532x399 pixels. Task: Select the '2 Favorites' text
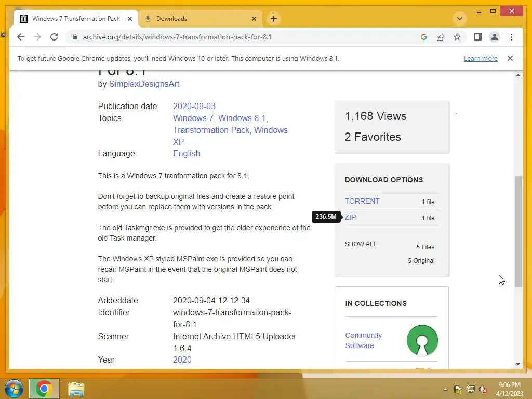[373, 137]
